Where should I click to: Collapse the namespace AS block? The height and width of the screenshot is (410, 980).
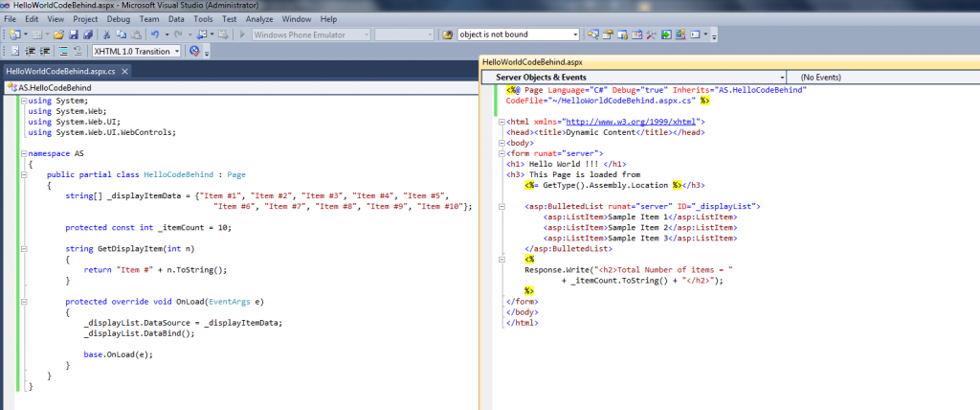point(24,153)
